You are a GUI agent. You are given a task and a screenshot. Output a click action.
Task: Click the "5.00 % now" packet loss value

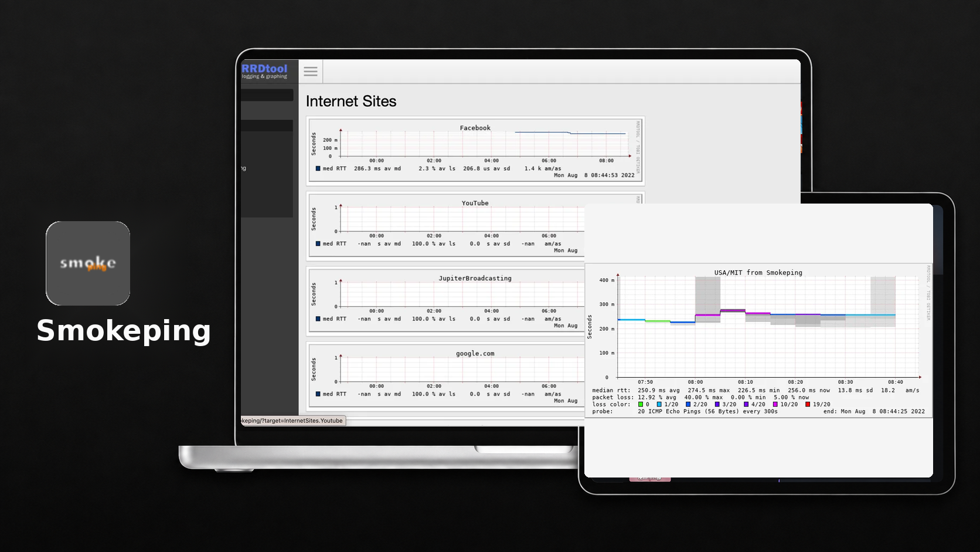pyautogui.click(x=791, y=397)
